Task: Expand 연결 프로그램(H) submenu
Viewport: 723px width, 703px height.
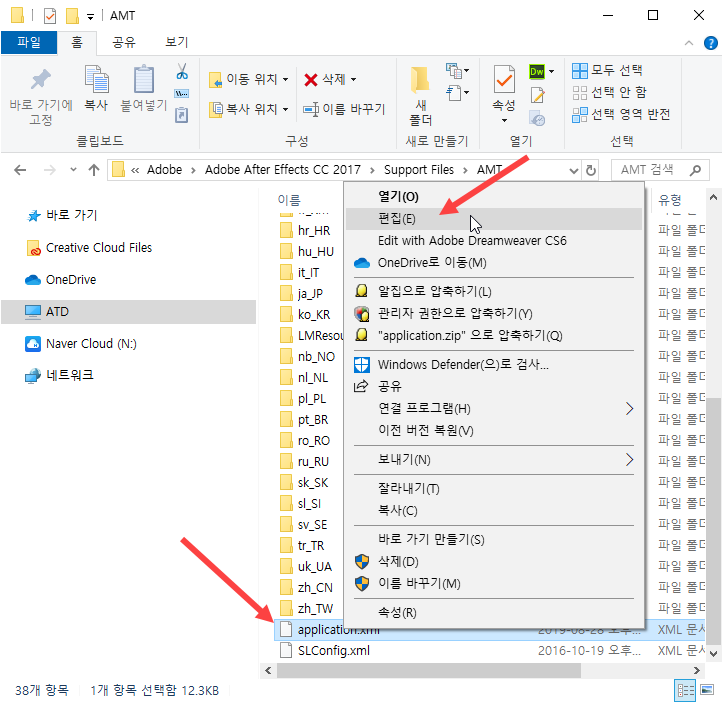Action: [x=493, y=408]
